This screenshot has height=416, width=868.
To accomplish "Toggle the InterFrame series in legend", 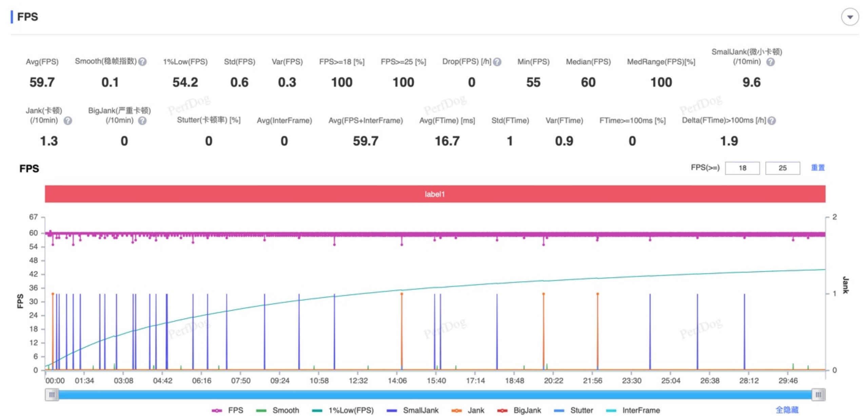I will tap(632, 410).
